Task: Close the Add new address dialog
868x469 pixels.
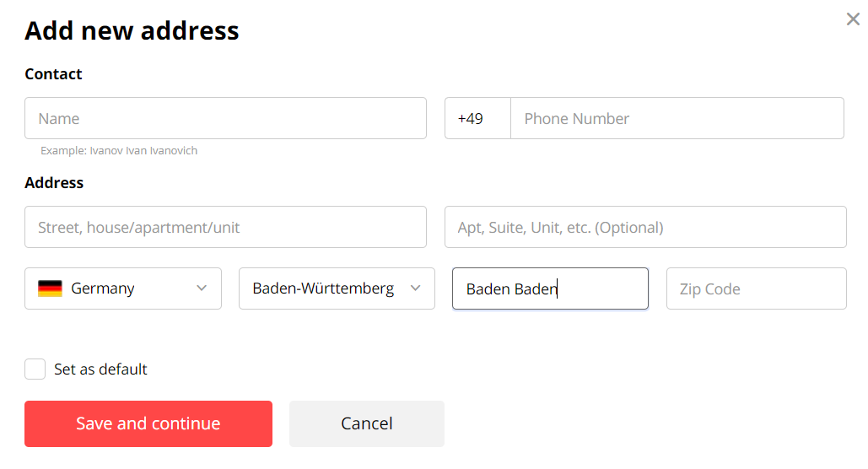Action: (x=853, y=19)
